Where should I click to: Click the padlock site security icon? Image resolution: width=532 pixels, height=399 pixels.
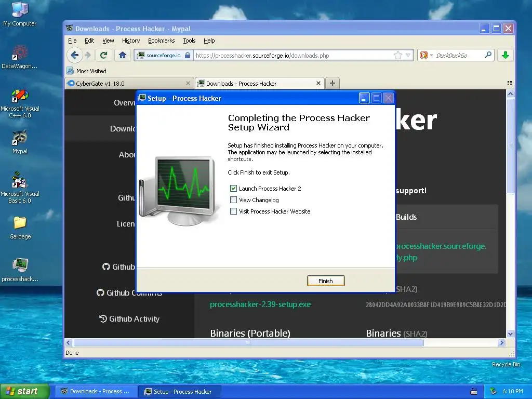(188, 55)
